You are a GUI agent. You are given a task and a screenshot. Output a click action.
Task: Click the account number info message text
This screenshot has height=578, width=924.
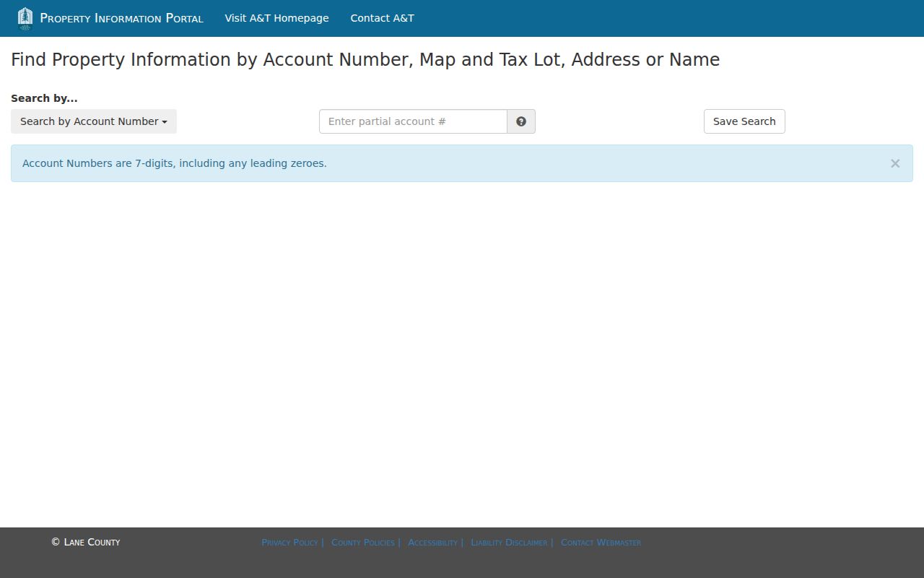tap(175, 163)
